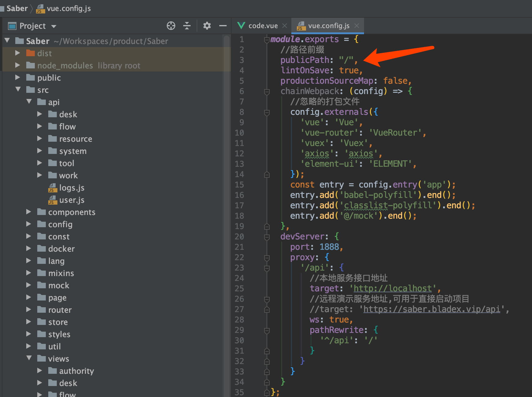Select the const folder
This screenshot has height=397, width=532.
[x=59, y=237]
